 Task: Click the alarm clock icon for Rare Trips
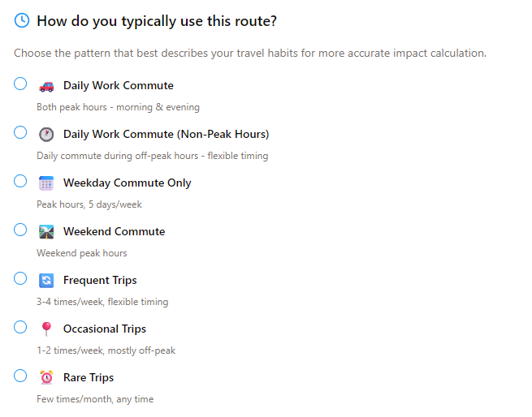click(x=46, y=377)
